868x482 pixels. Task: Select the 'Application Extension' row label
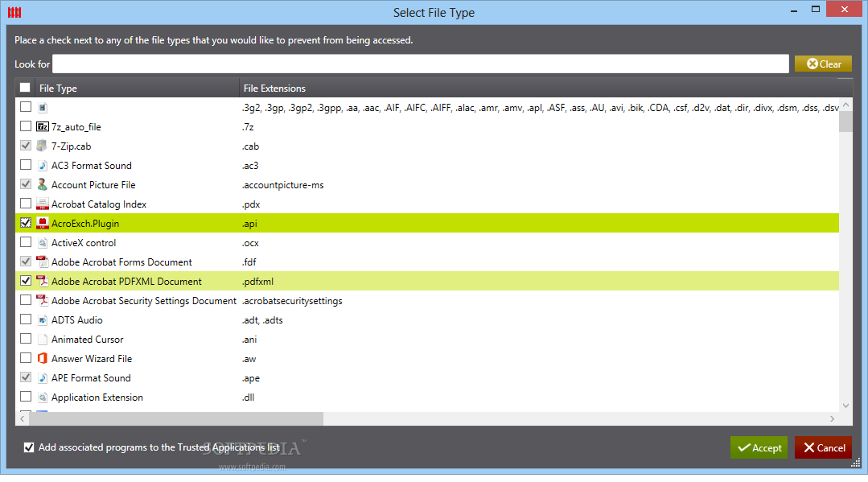point(97,398)
